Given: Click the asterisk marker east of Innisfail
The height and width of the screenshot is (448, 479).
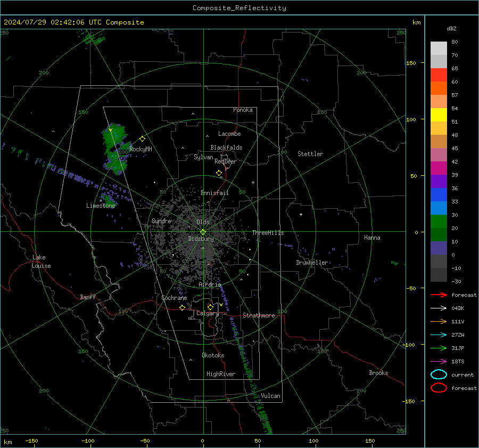Looking at the screenshot, I should [253, 183].
